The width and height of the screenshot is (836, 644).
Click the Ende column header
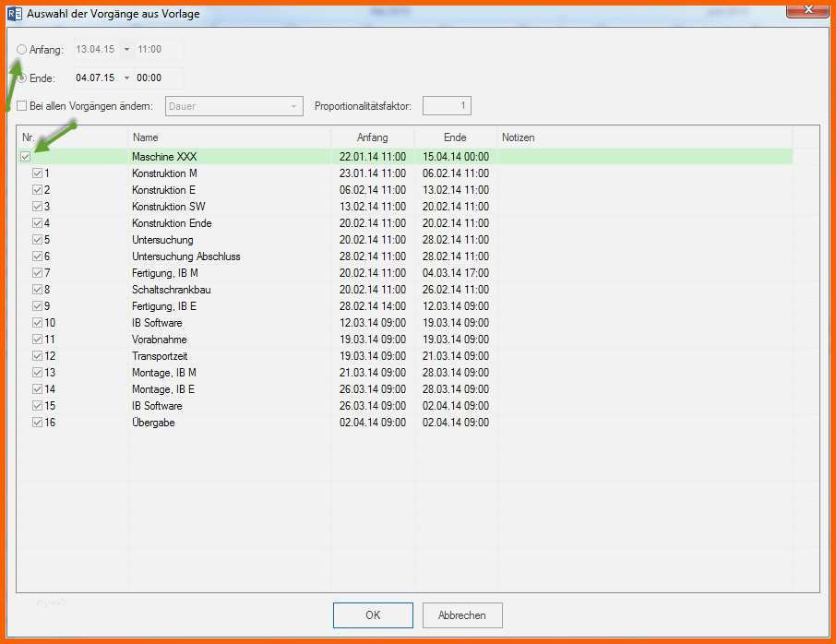pos(455,137)
